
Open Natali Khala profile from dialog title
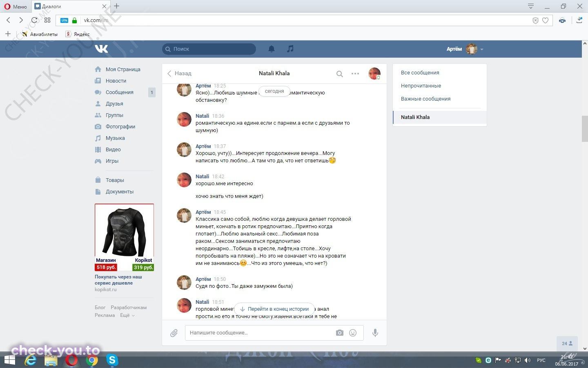point(274,74)
